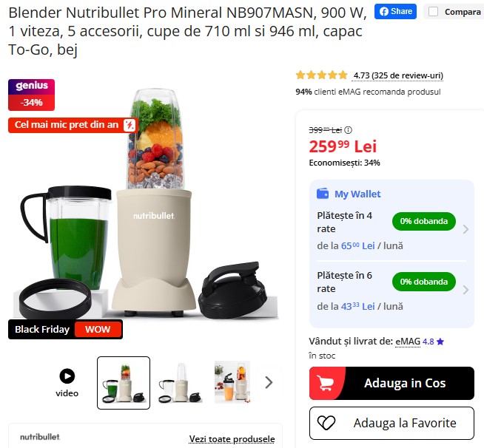Select the third thumbnail with orange smoothie
484x448 pixels.
(232, 382)
